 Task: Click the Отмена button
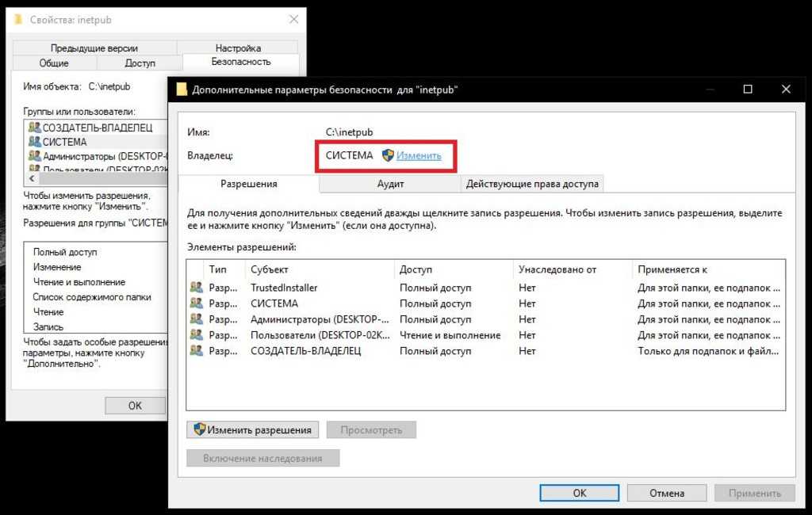click(666, 493)
